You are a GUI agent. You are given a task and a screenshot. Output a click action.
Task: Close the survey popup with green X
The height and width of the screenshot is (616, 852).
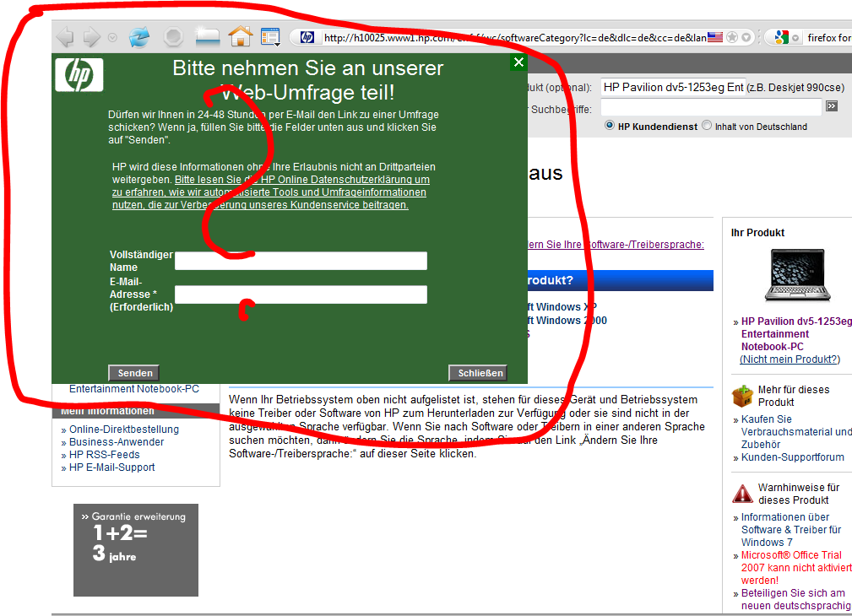519,62
